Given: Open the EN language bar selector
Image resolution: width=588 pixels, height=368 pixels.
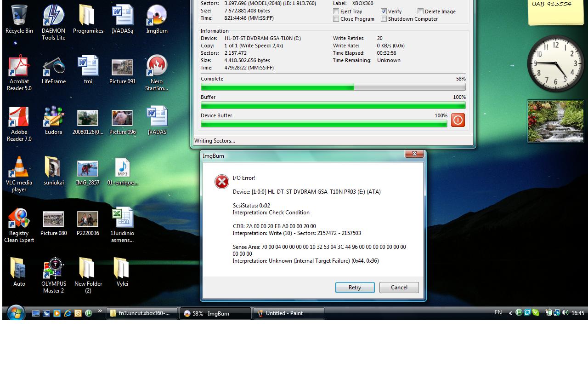Looking at the screenshot, I should [x=498, y=312].
